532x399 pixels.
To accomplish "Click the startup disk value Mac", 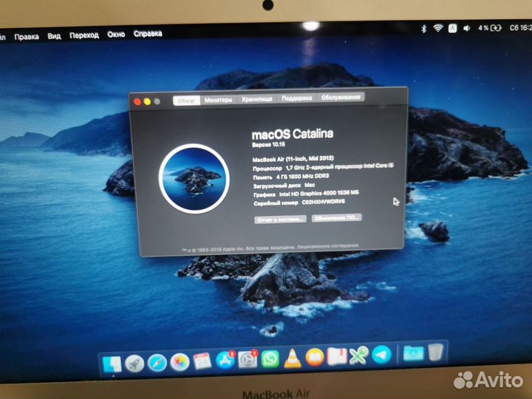I will point(310,185).
